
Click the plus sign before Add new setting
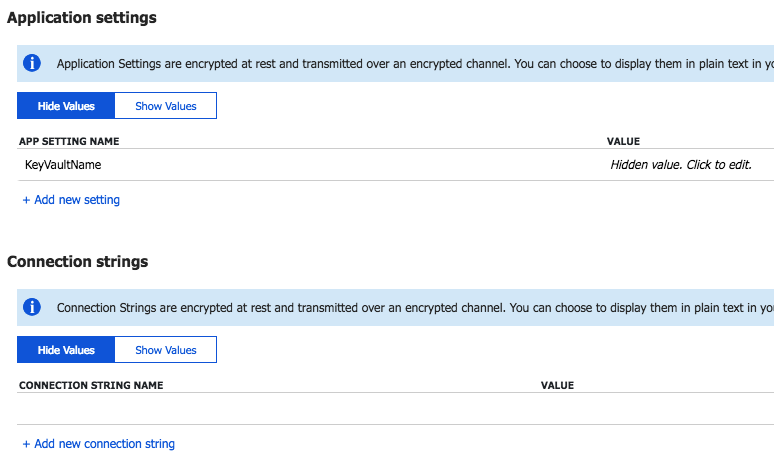point(26,200)
